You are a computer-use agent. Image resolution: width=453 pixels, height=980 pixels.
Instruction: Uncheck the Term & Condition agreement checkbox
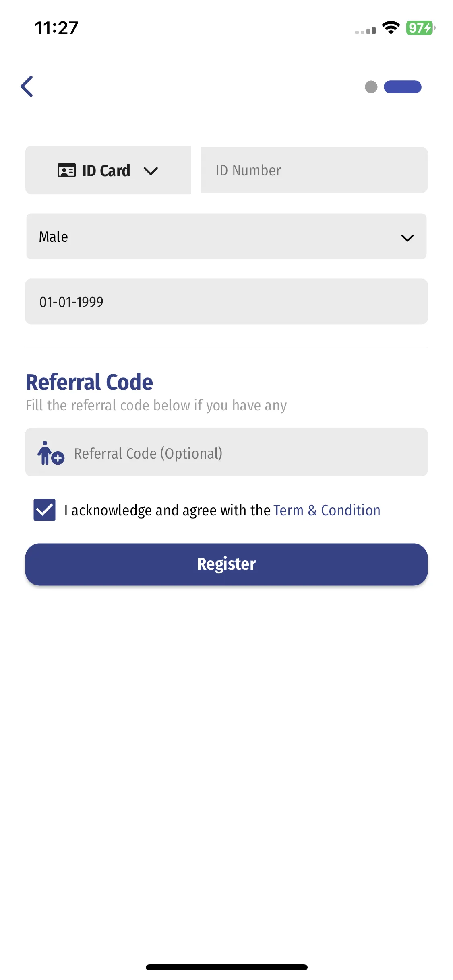pyautogui.click(x=45, y=510)
